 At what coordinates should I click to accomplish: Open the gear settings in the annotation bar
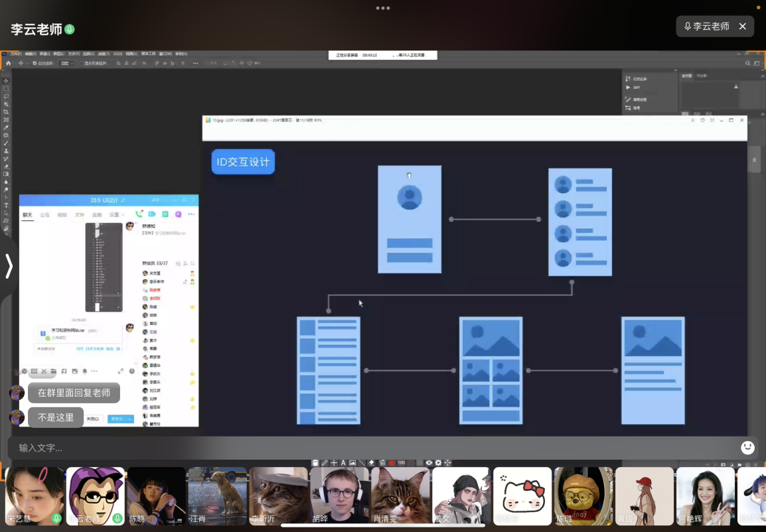(x=438, y=463)
